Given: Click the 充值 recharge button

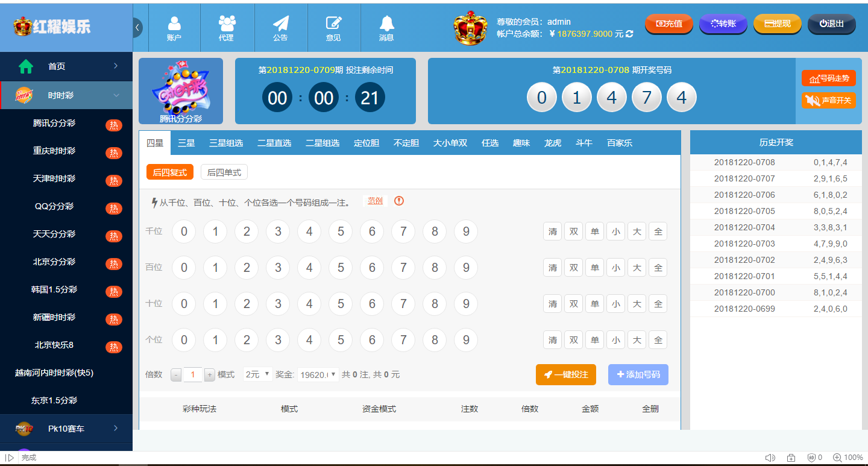Looking at the screenshot, I should coord(669,24).
